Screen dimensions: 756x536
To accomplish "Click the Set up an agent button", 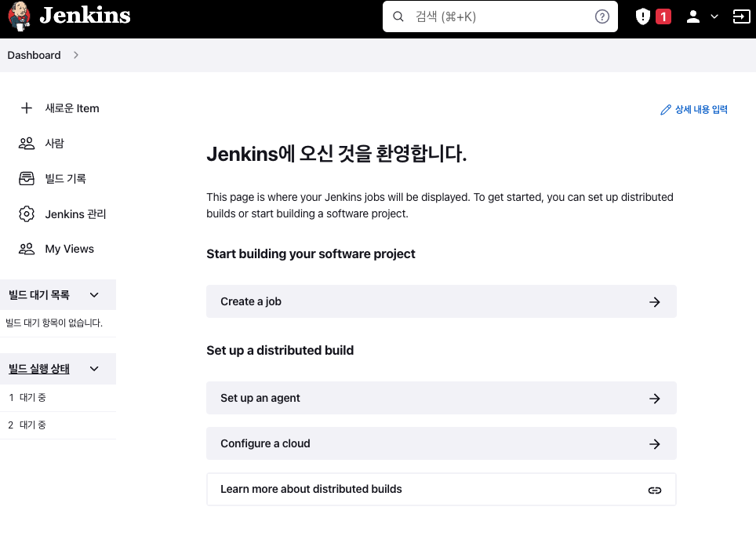I will click(x=442, y=398).
